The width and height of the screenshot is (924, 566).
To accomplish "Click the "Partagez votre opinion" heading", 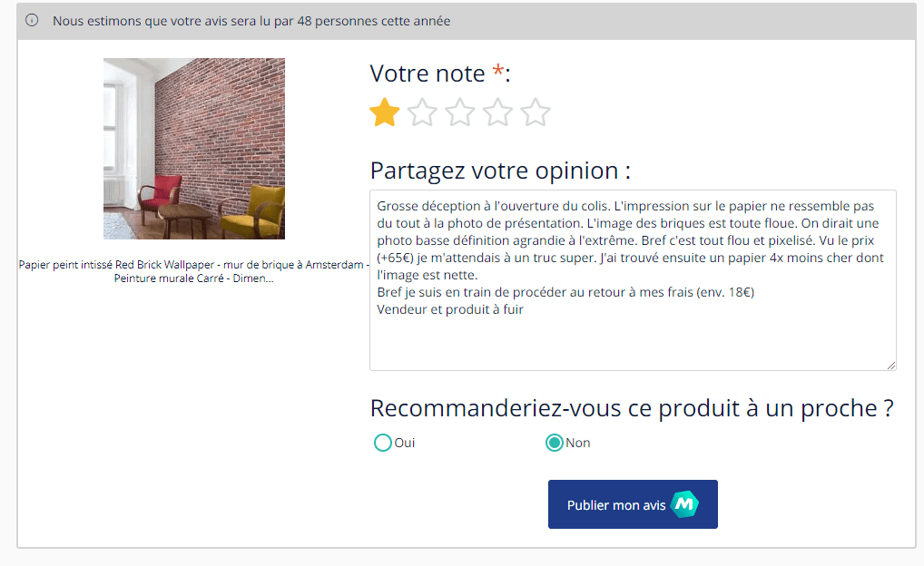I will point(500,170).
